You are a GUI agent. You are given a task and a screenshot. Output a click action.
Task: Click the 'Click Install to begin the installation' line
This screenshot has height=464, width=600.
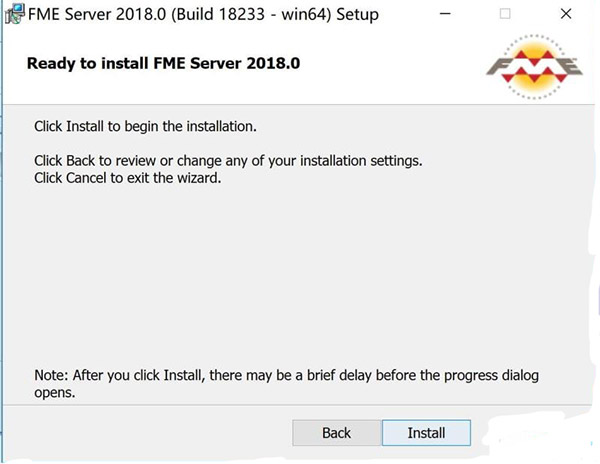(x=146, y=127)
